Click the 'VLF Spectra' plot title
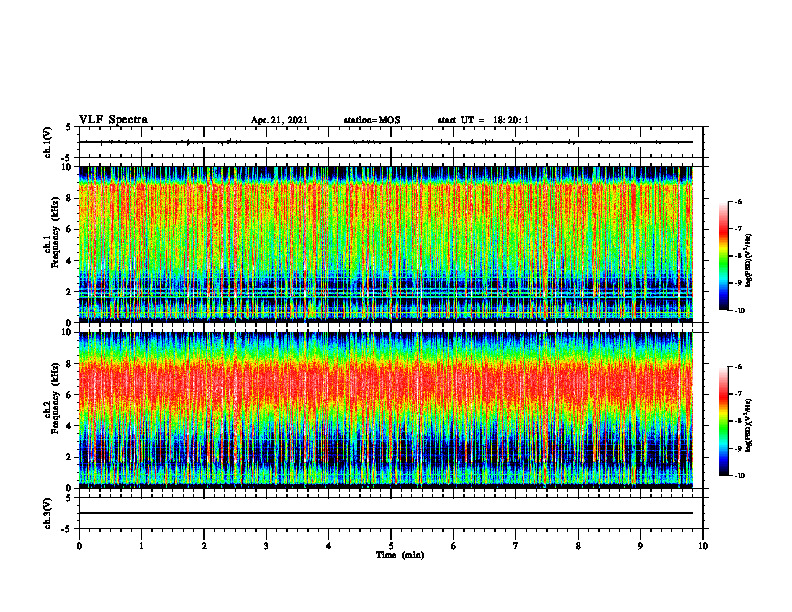 (x=113, y=120)
